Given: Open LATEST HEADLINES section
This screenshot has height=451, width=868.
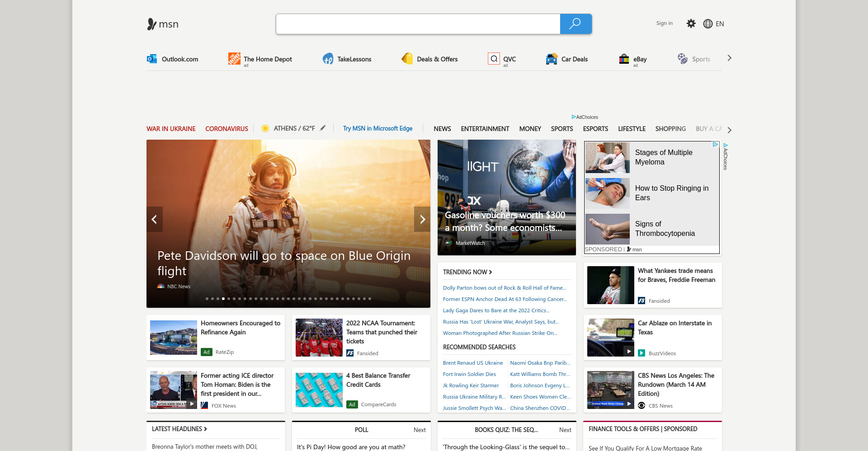Looking at the screenshot, I should 179,429.
